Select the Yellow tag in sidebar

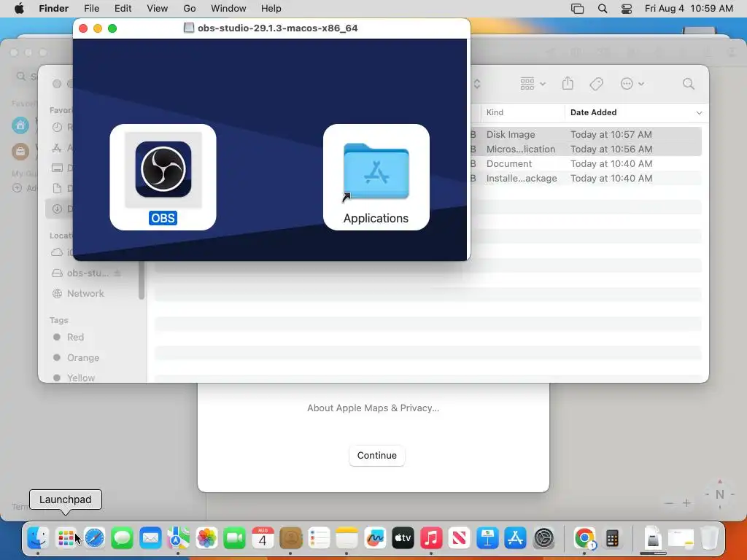pos(80,378)
